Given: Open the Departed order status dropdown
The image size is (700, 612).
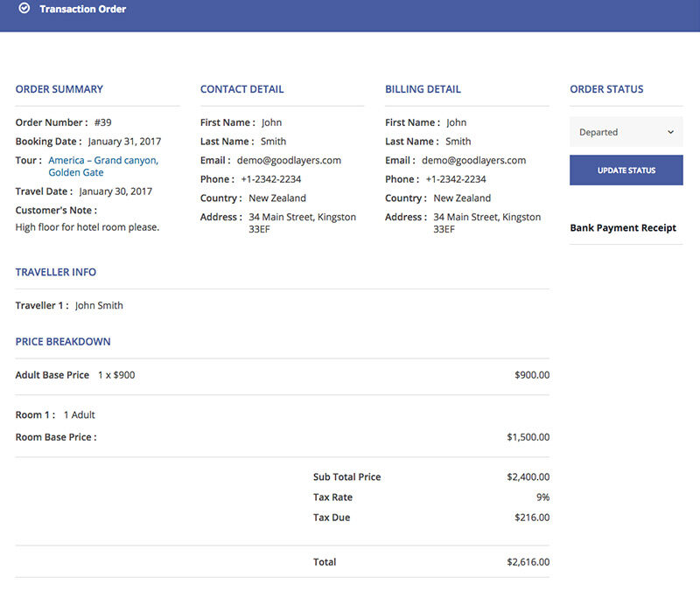Looking at the screenshot, I should point(626,132).
